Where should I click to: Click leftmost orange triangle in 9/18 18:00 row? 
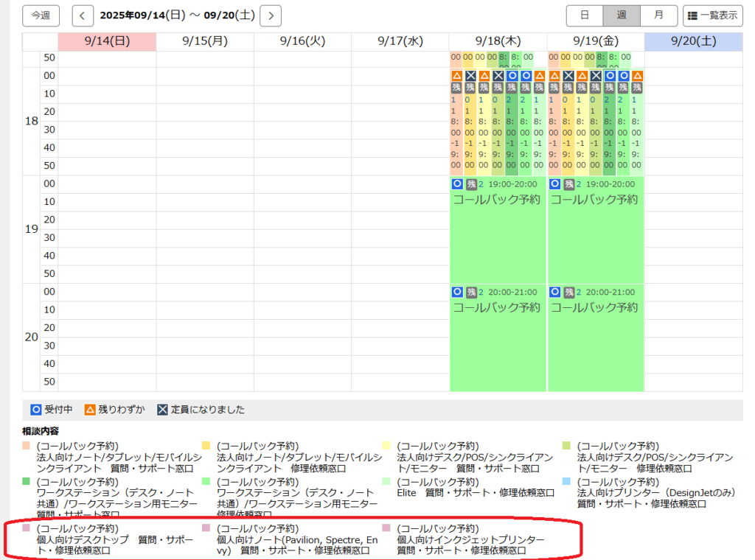[x=456, y=76]
